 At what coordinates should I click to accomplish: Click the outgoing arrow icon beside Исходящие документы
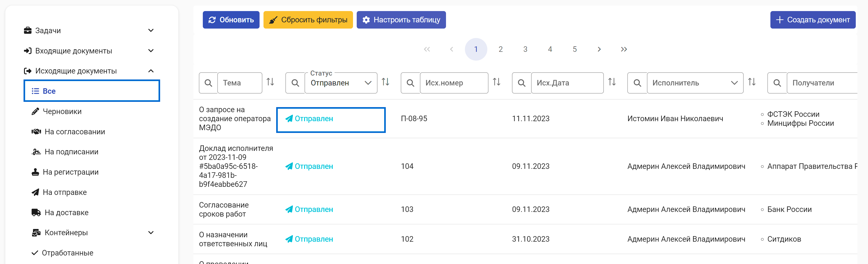click(28, 71)
